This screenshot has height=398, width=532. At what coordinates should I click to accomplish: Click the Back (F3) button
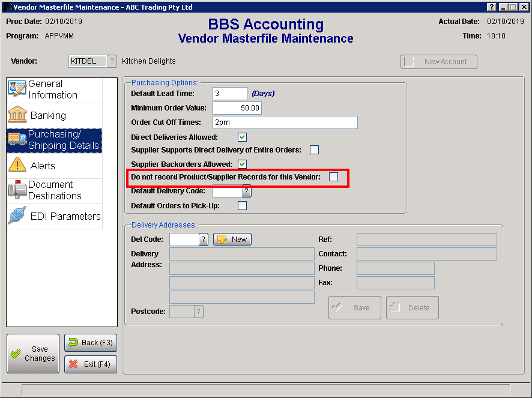coord(91,343)
